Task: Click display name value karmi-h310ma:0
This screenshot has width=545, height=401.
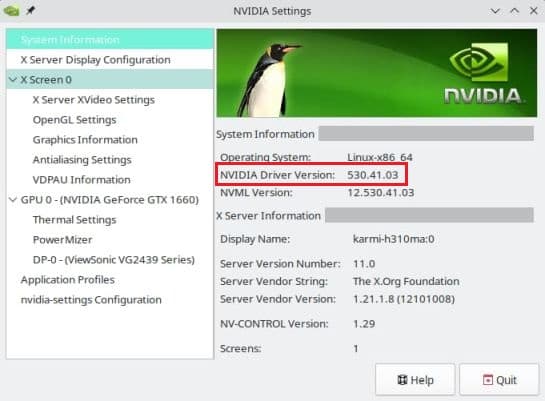Action: click(393, 239)
